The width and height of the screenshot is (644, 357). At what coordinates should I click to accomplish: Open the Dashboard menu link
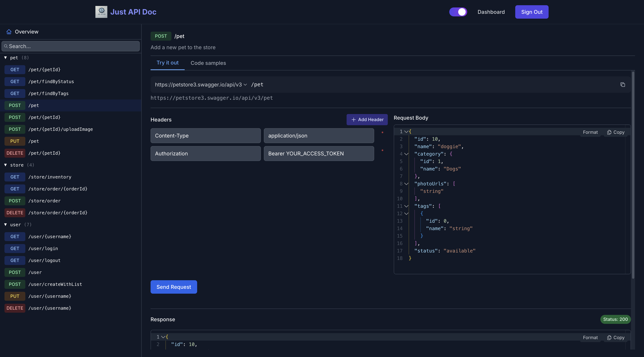point(491,12)
